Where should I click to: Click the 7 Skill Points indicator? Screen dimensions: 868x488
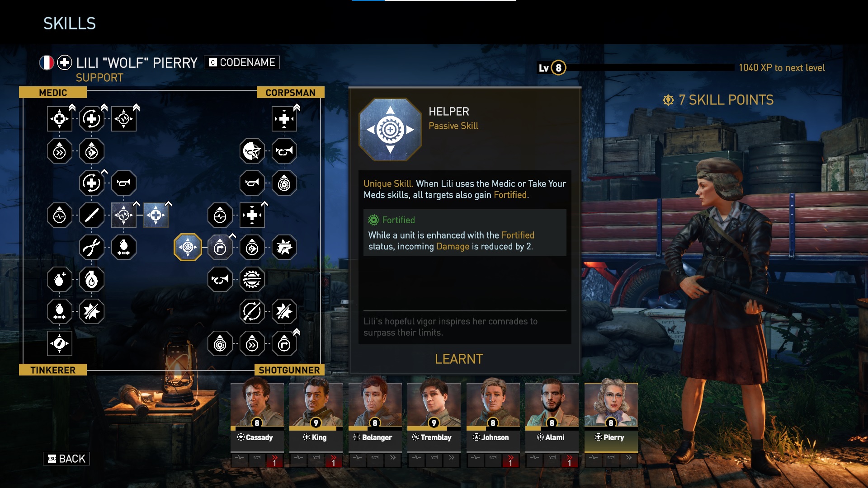(718, 100)
